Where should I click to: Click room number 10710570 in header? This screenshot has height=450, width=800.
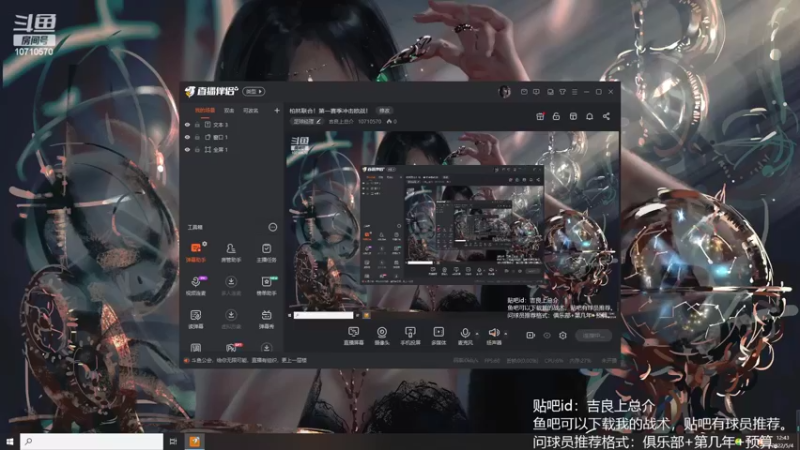tap(369, 121)
